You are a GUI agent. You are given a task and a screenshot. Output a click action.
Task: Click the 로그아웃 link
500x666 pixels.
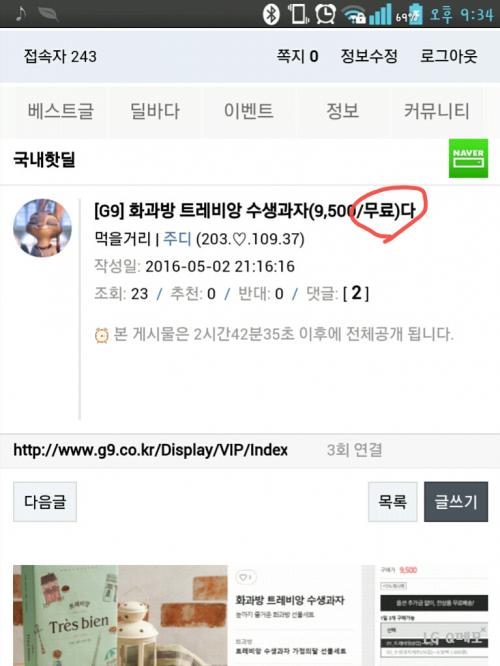tap(449, 56)
